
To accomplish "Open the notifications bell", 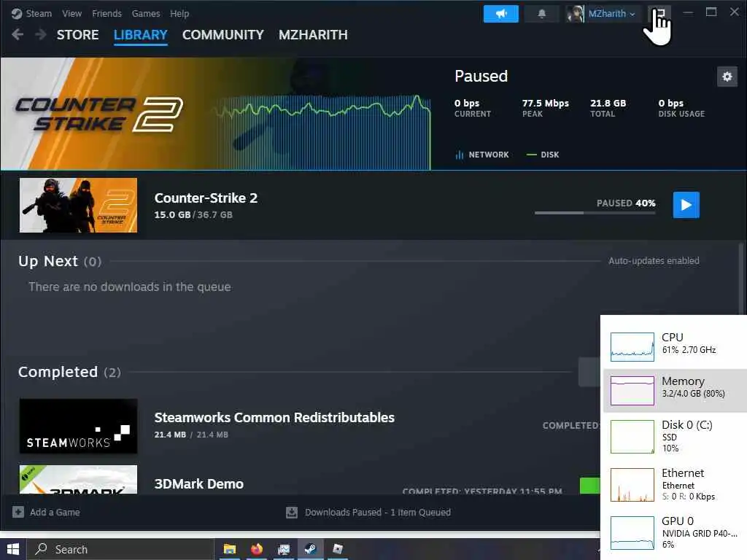I will pyautogui.click(x=542, y=13).
